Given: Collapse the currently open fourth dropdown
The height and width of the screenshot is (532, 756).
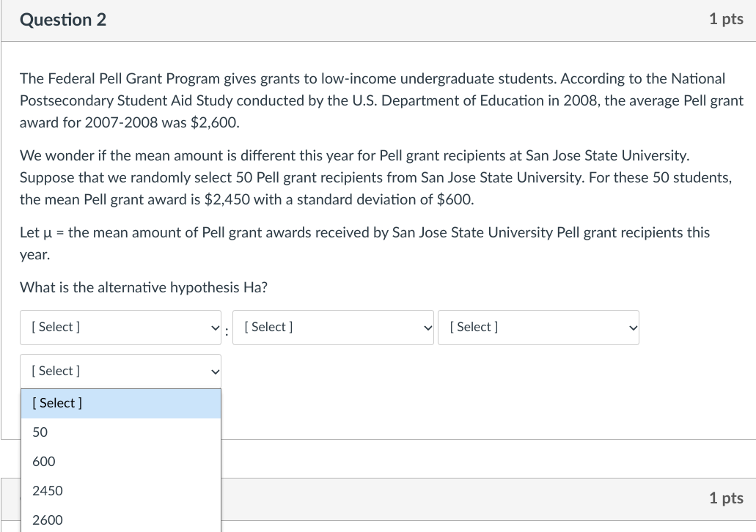Looking at the screenshot, I should coord(120,371).
